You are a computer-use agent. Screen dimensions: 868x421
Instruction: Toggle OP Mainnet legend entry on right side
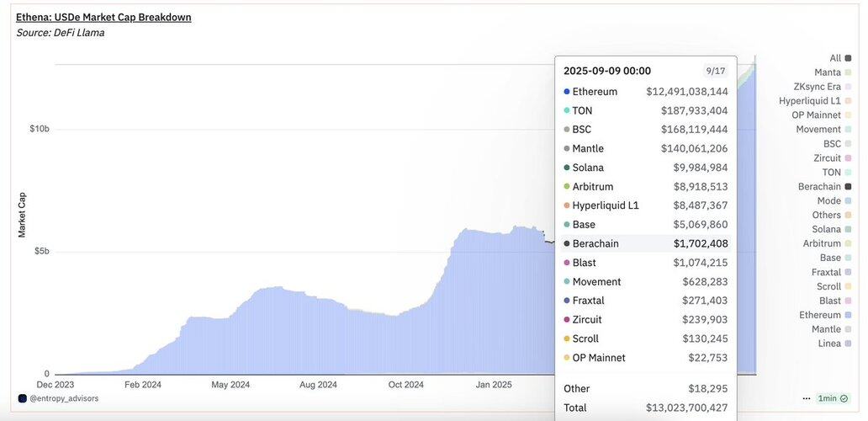[822, 115]
